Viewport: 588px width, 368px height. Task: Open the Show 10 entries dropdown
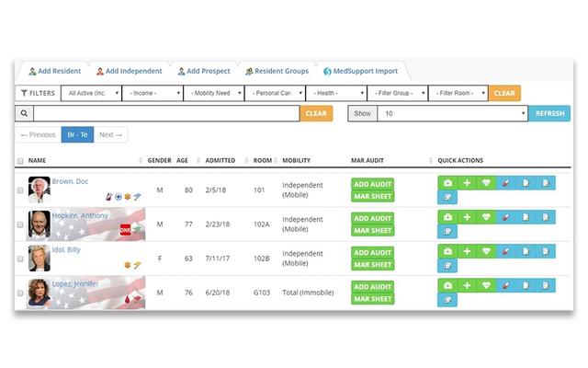453,113
